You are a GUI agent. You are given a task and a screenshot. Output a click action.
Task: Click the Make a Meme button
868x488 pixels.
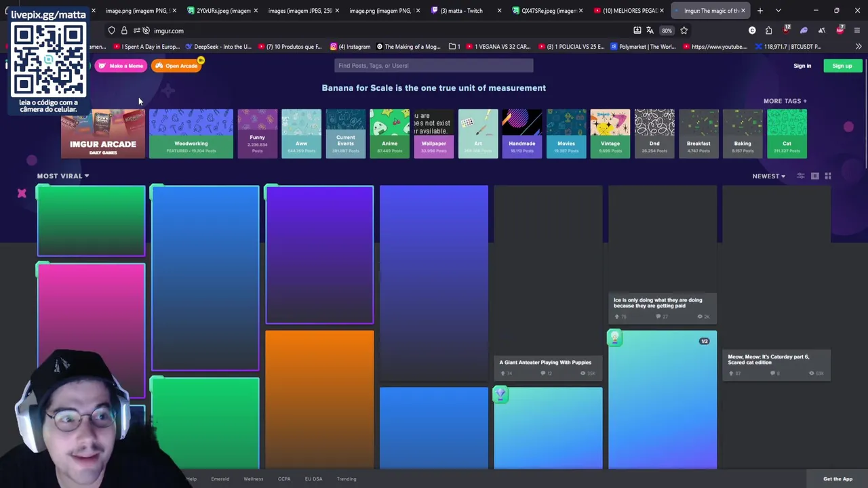[121, 66]
